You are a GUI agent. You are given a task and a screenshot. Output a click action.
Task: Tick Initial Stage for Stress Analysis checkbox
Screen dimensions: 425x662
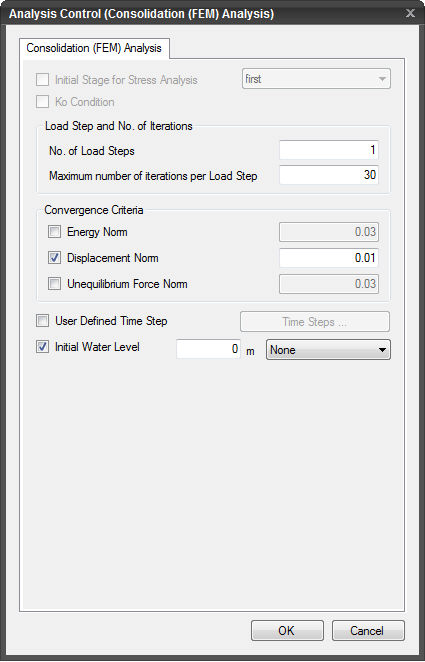(43, 79)
